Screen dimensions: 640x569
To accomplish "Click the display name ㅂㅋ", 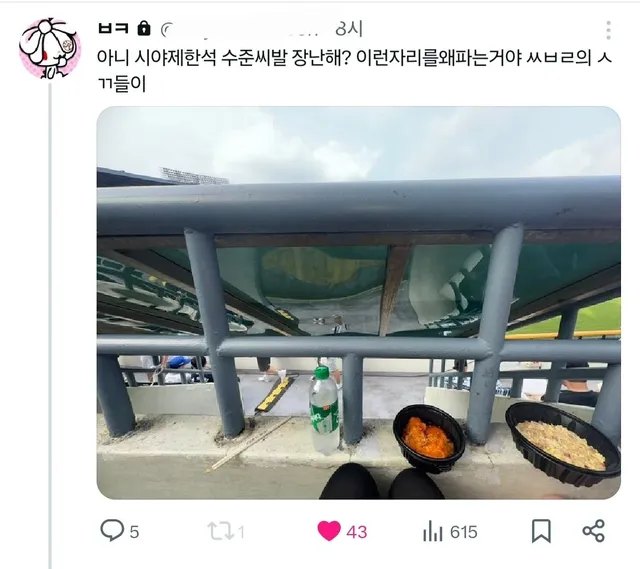I will click(113, 28).
